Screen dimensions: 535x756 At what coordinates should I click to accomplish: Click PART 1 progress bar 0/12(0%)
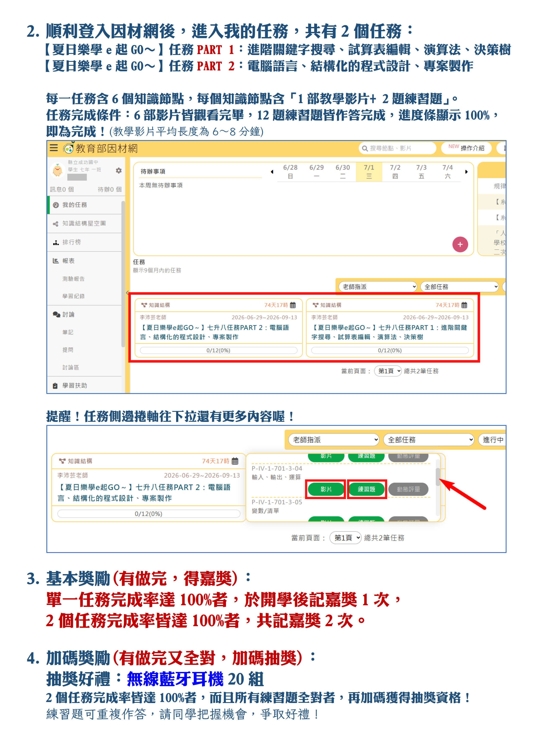tap(390, 350)
